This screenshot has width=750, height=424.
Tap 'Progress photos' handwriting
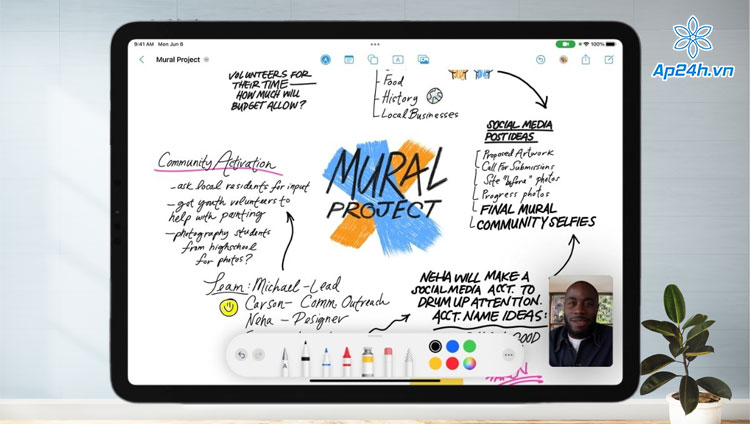[515, 194]
